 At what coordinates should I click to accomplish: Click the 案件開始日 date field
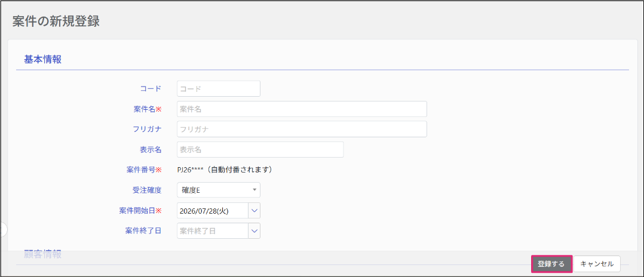tap(213, 211)
